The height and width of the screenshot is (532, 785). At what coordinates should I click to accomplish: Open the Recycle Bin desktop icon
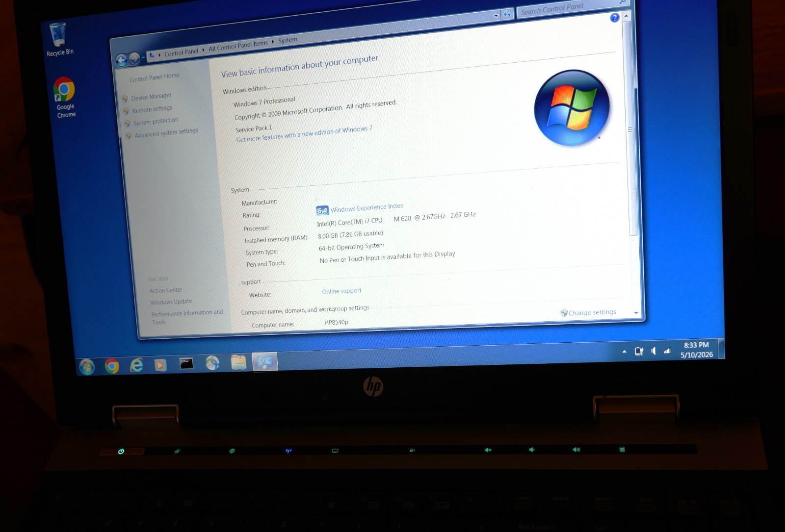pyautogui.click(x=58, y=39)
